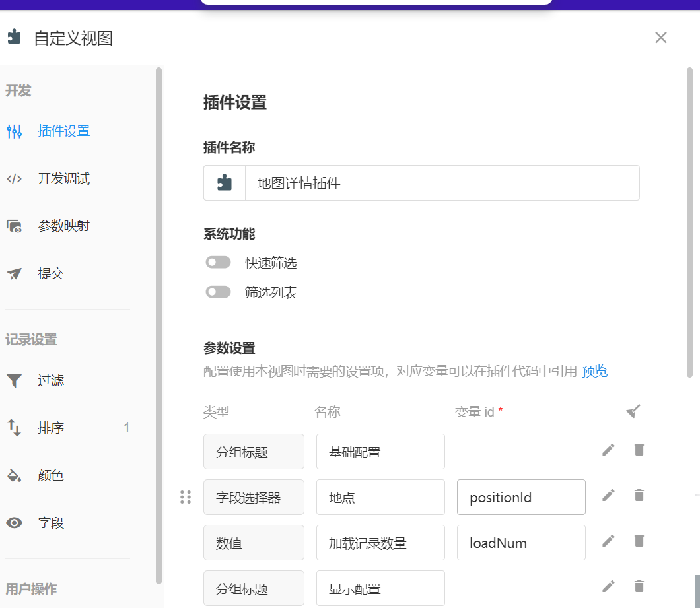Click the clear-all broom icon in the parameter header
Image resolution: width=700 pixels, height=608 pixels.
coord(633,412)
